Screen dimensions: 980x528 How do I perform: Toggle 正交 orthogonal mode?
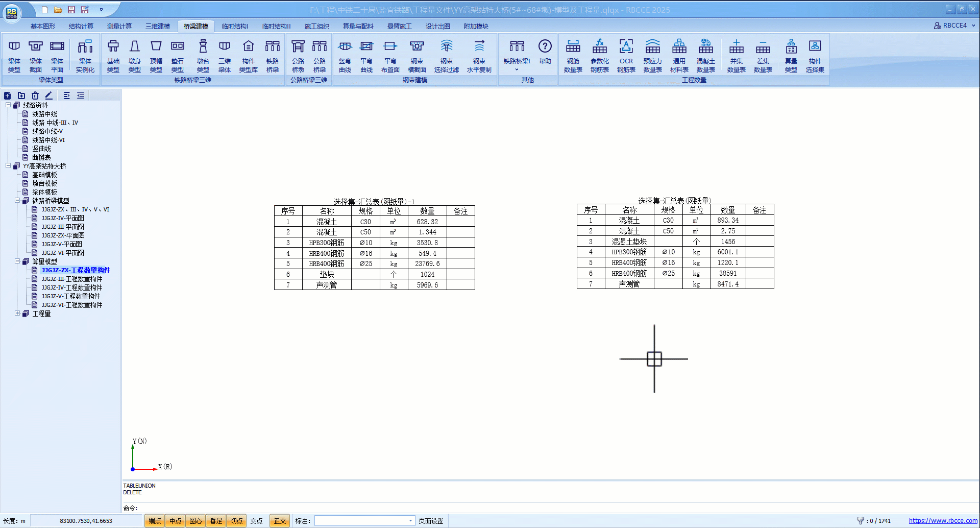(280, 521)
